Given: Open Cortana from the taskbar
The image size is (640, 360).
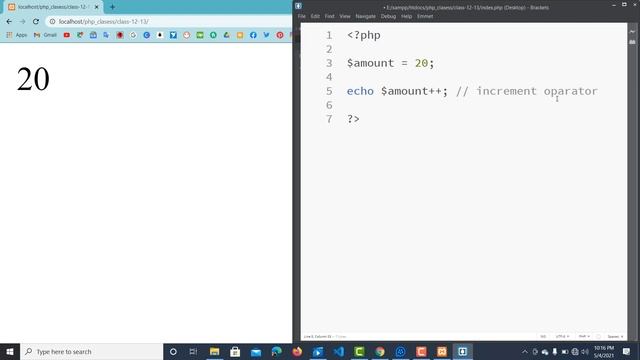Looking at the screenshot, I should pos(173,351).
